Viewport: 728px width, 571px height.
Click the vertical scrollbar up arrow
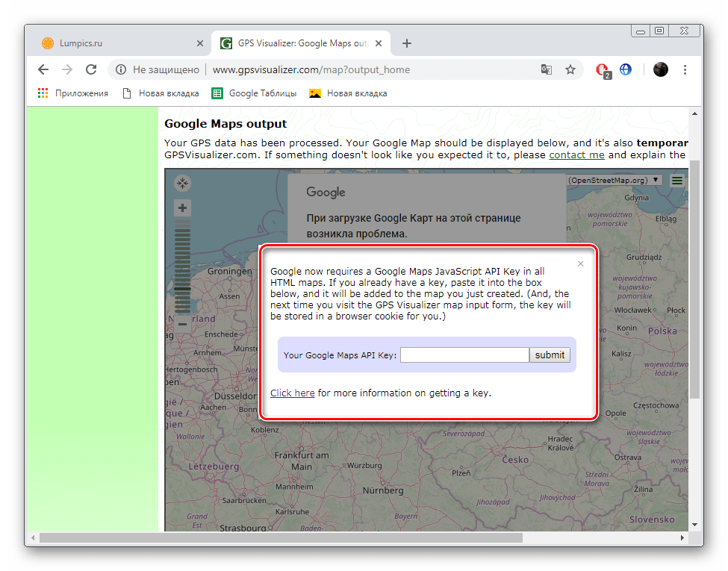tap(694, 113)
